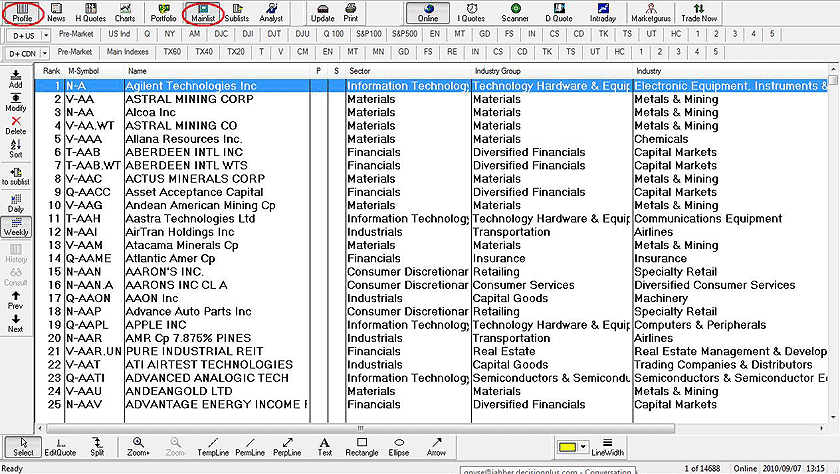Open the Portfolio toolbar icon
This screenshot has width=840, height=474.
tap(163, 12)
